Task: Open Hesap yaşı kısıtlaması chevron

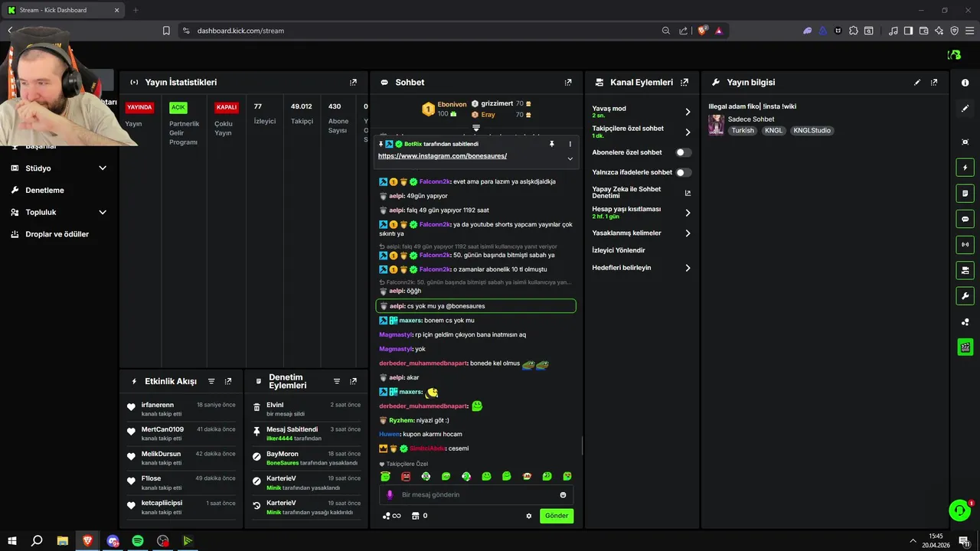Action: [688, 213]
